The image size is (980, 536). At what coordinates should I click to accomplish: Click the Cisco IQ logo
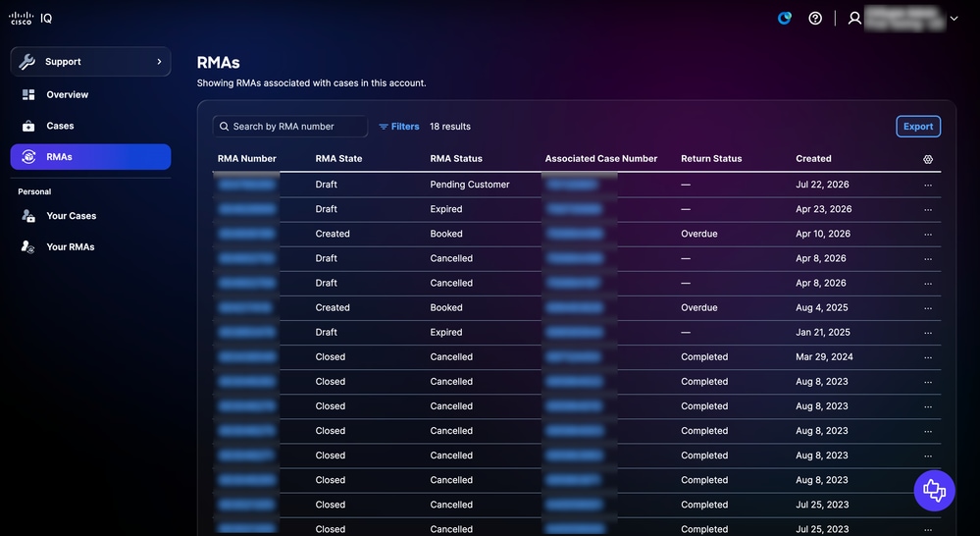(x=30, y=18)
